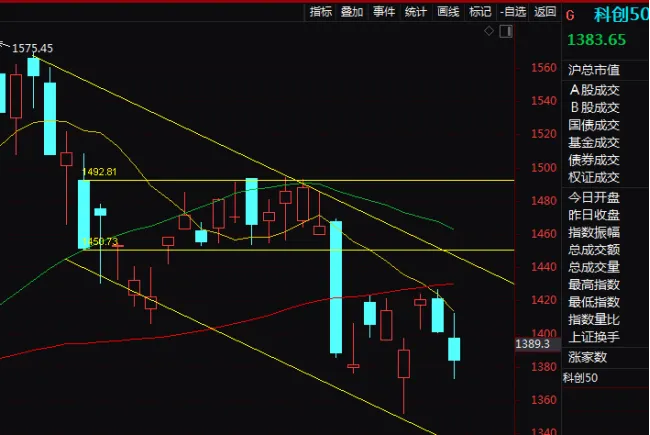Select 今日开盘 row

pyautogui.click(x=594, y=197)
